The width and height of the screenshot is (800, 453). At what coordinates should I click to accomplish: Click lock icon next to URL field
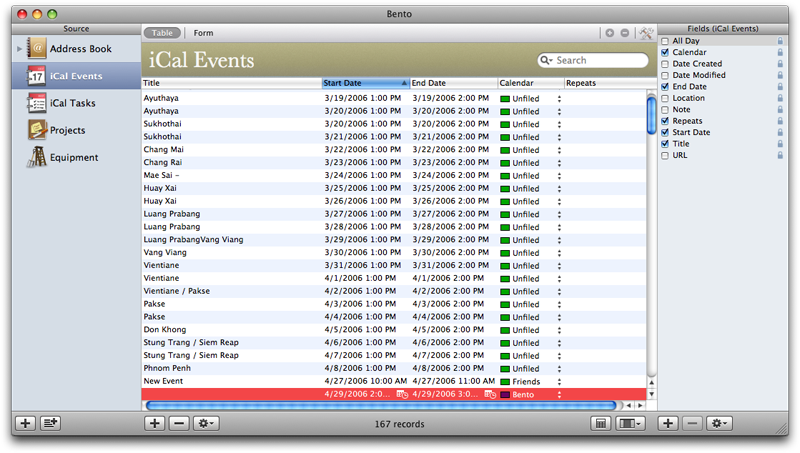780,155
